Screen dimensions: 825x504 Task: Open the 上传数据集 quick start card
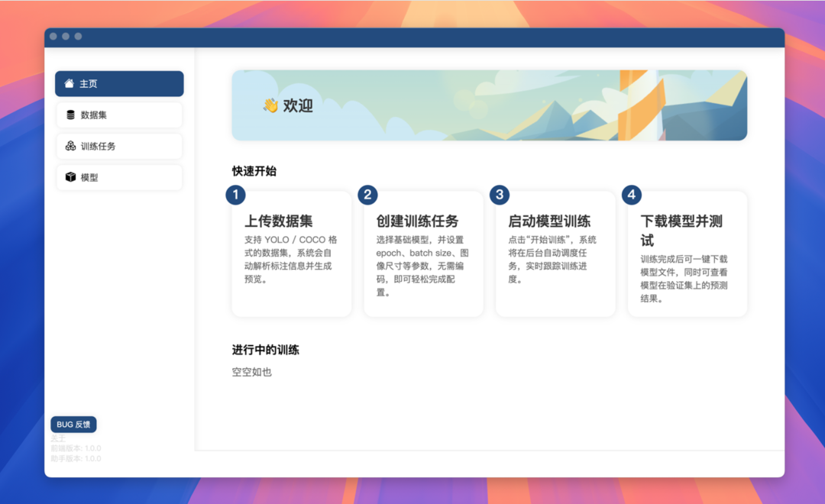click(292, 254)
